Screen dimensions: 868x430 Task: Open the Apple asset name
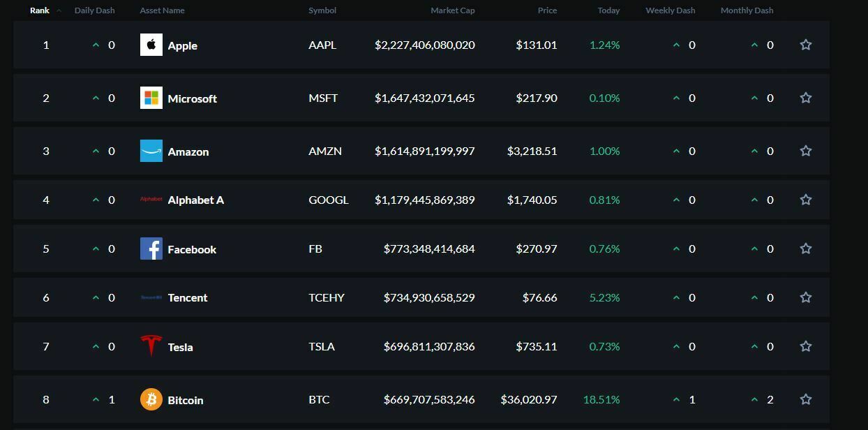pyautogui.click(x=182, y=45)
